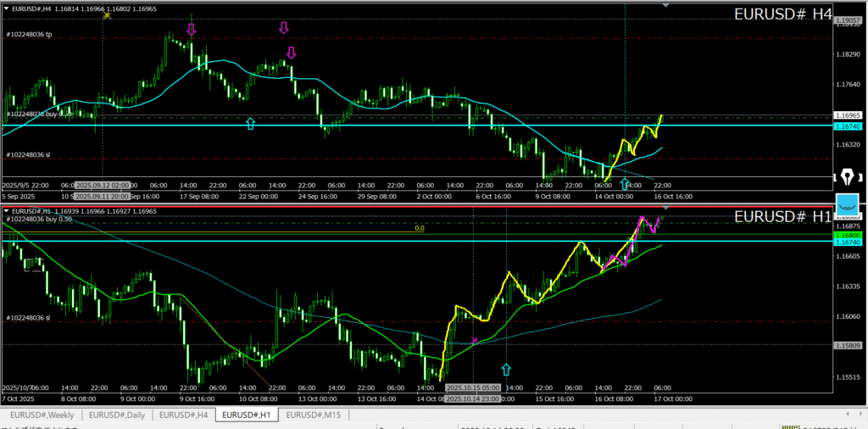Screen dimensions: 868x429
Task: Click the blue smiley face icon
Action: [x=847, y=204]
